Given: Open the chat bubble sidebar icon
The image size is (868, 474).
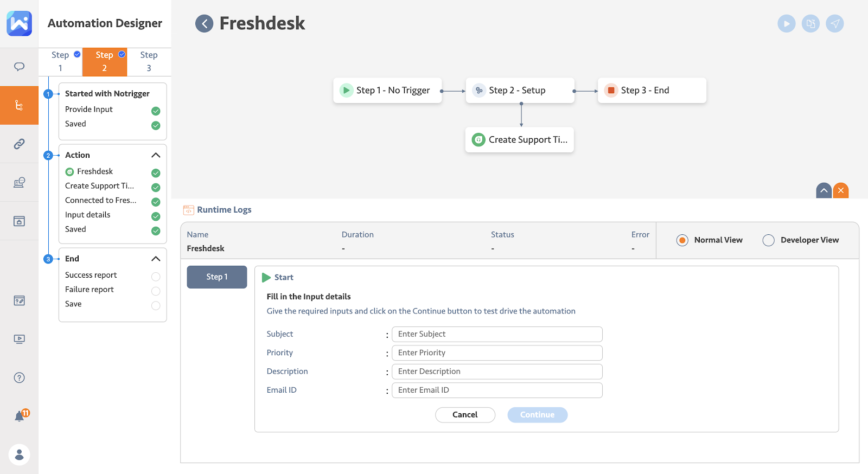Looking at the screenshot, I should coord(19,67).
